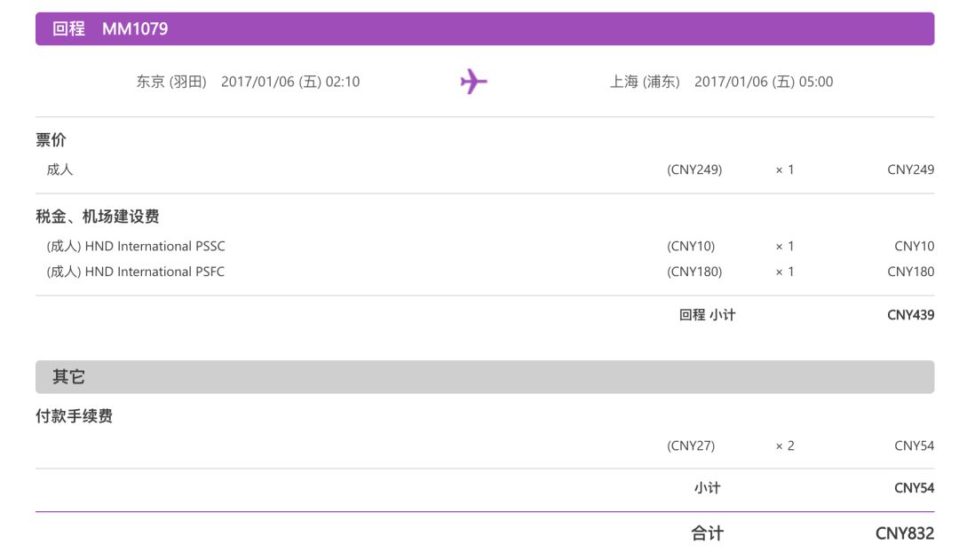
Task: Click the 合计 total label
Action: 707,533
